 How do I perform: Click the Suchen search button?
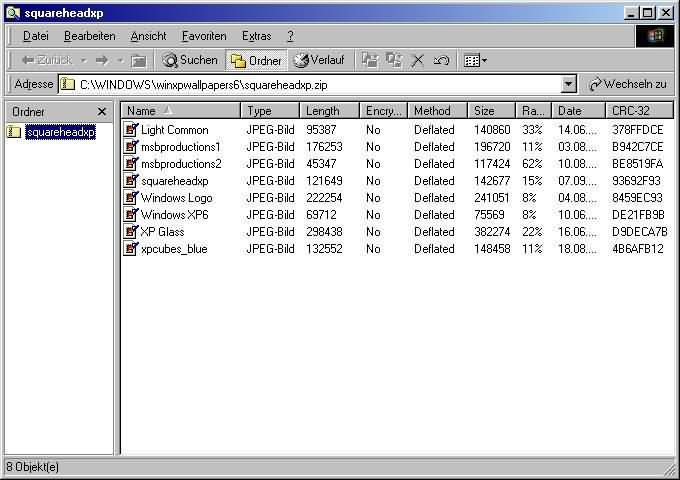[x=190, y=60]
